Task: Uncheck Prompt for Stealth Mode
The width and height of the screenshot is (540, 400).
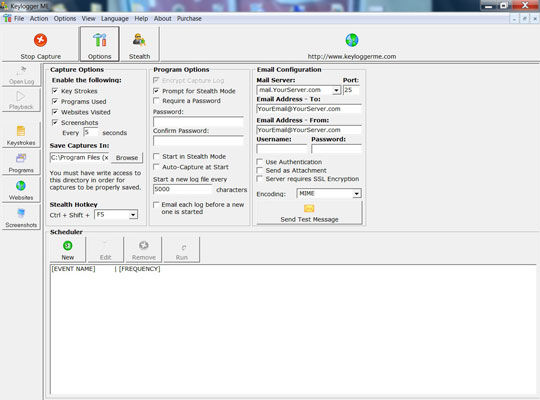Action: pos(156,91)
